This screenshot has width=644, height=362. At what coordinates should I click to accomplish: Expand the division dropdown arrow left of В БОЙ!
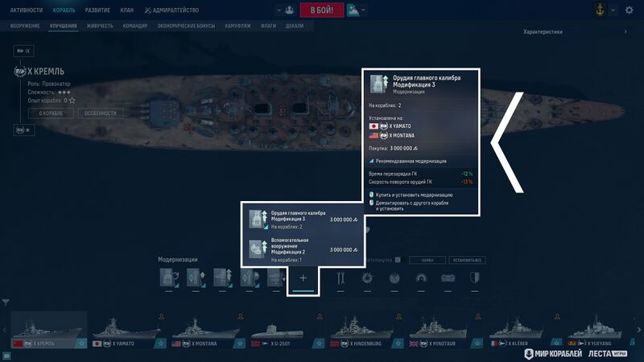279,10
